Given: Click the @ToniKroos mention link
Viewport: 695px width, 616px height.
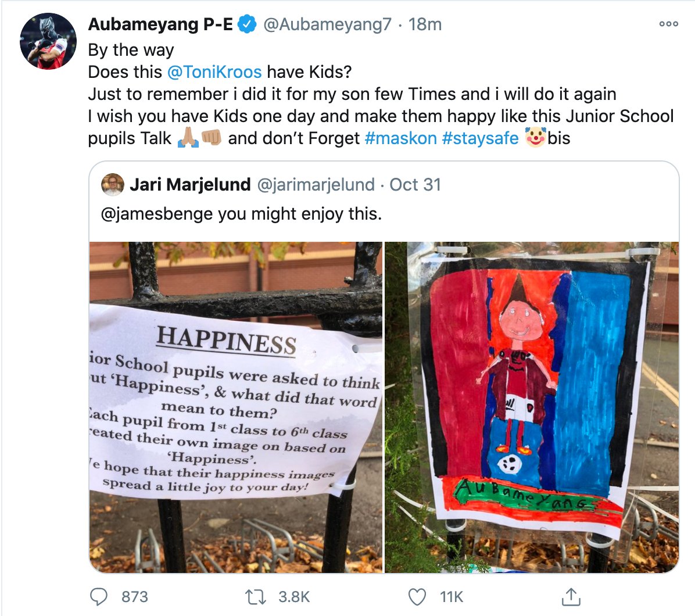Looking at the screenshot, I should [x=214, y=72].
